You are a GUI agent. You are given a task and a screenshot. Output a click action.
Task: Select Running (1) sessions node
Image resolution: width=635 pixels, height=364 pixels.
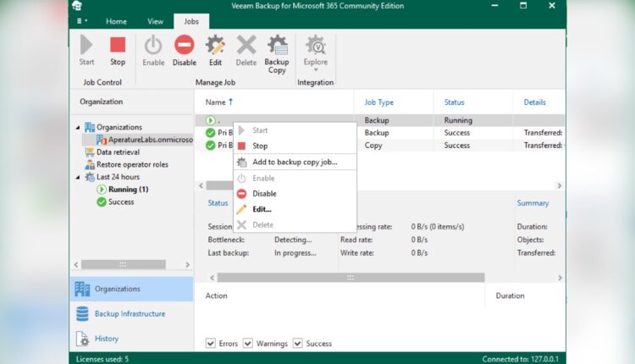tap(123, 190)
